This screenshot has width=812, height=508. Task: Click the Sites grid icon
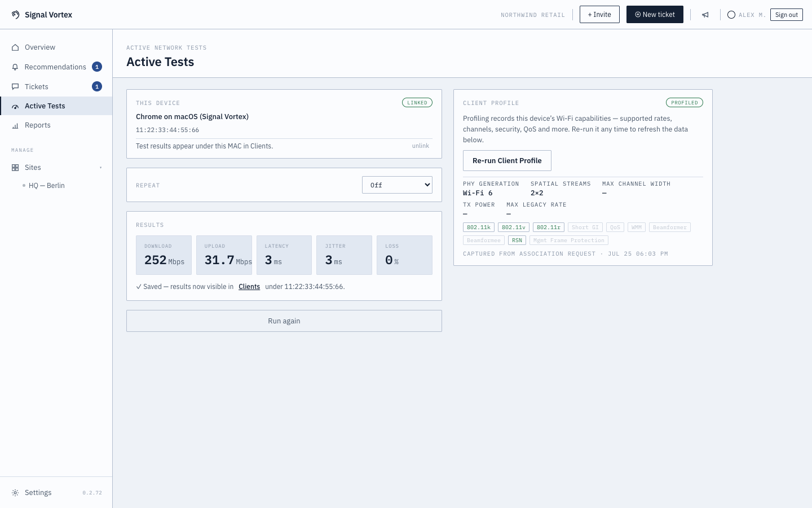[x=15, y=168]
